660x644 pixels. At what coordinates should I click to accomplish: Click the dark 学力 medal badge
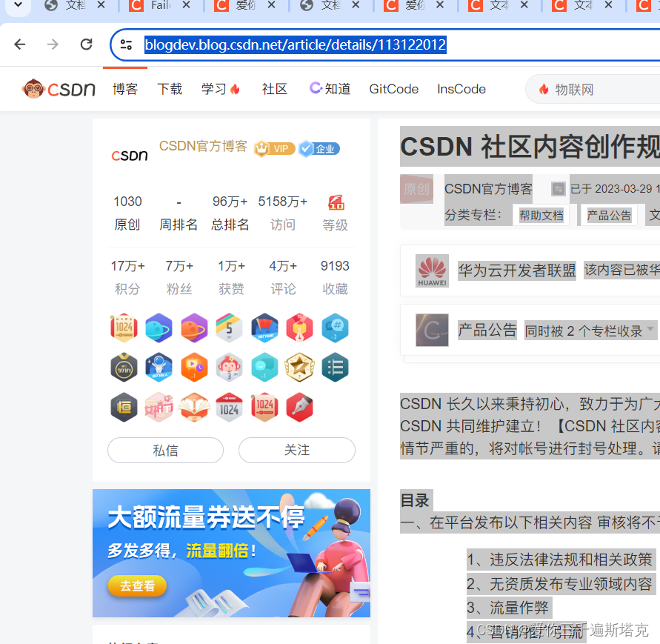coord(124,368)
